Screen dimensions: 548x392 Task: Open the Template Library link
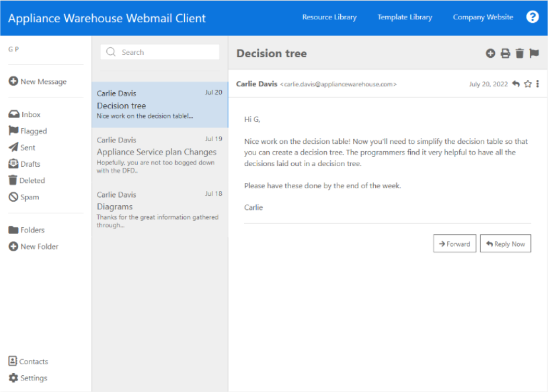(x=404, y=17)
